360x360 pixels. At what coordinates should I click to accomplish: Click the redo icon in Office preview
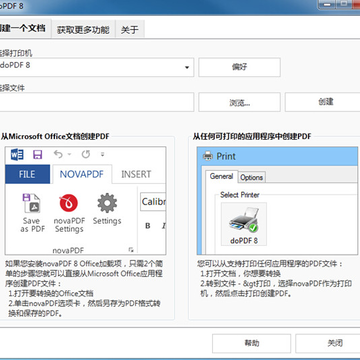pyautogui.click(x=86, y=154)
